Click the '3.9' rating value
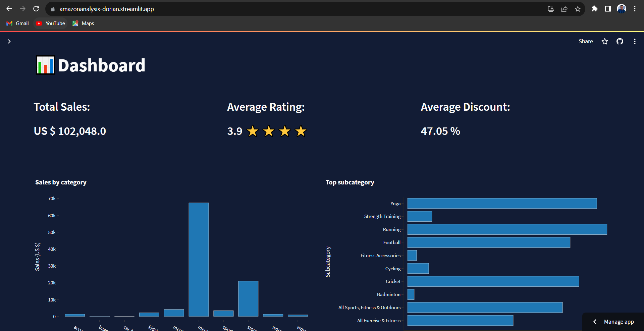 tap(235, 131)
